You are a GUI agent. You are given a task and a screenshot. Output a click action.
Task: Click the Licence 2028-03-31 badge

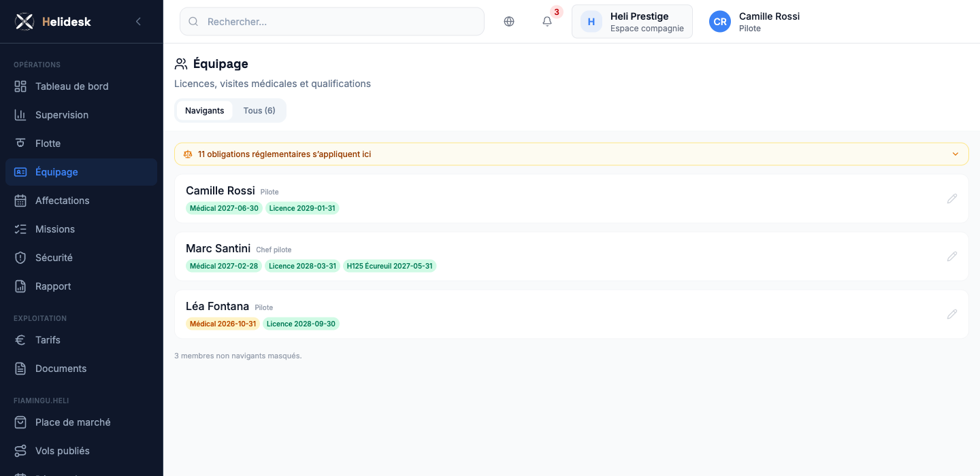302,266
